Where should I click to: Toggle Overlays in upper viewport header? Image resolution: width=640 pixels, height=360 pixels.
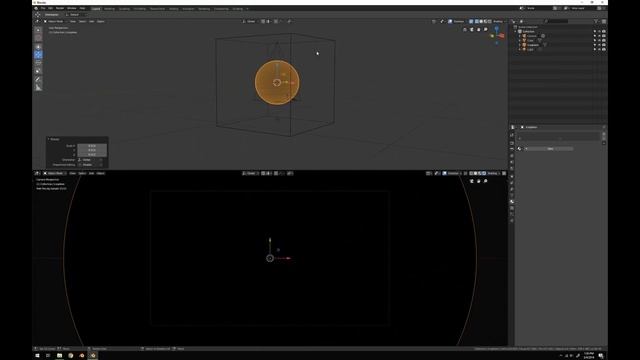[450, 21]
